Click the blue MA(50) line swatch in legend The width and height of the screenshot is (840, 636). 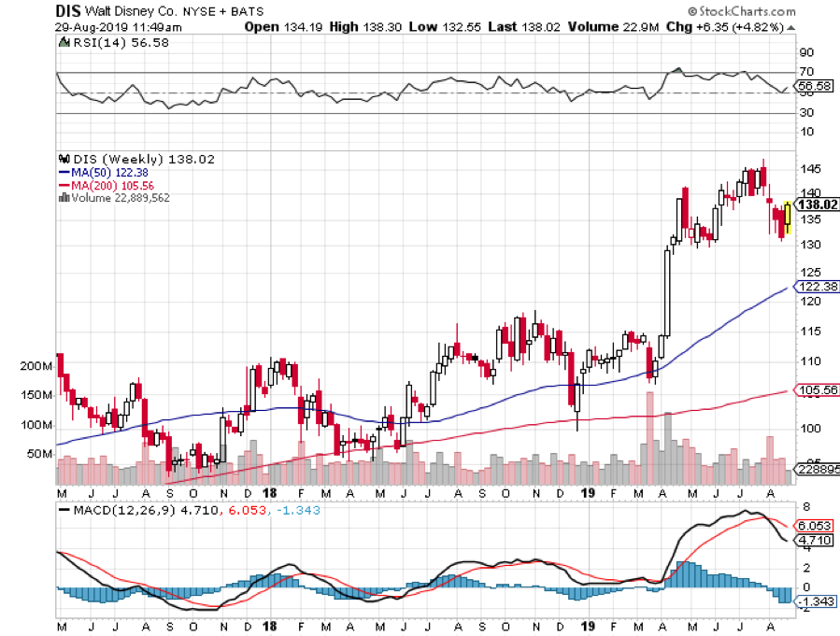tap(64, 173)
